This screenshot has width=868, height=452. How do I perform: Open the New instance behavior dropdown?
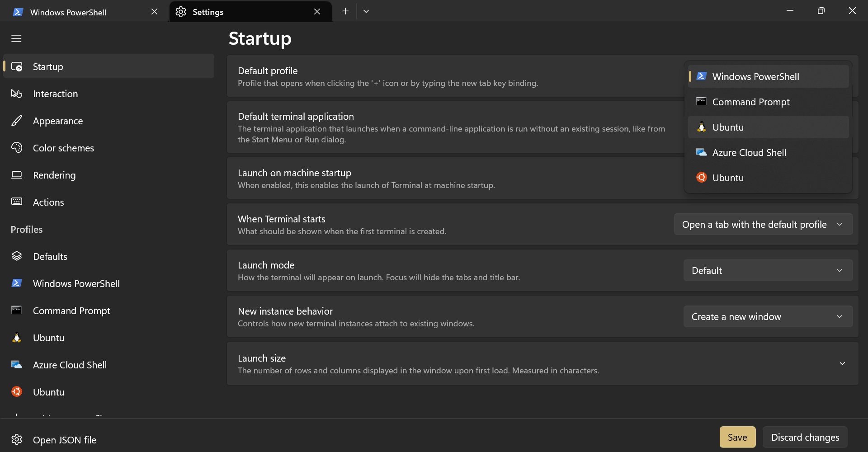click(768, 316)
